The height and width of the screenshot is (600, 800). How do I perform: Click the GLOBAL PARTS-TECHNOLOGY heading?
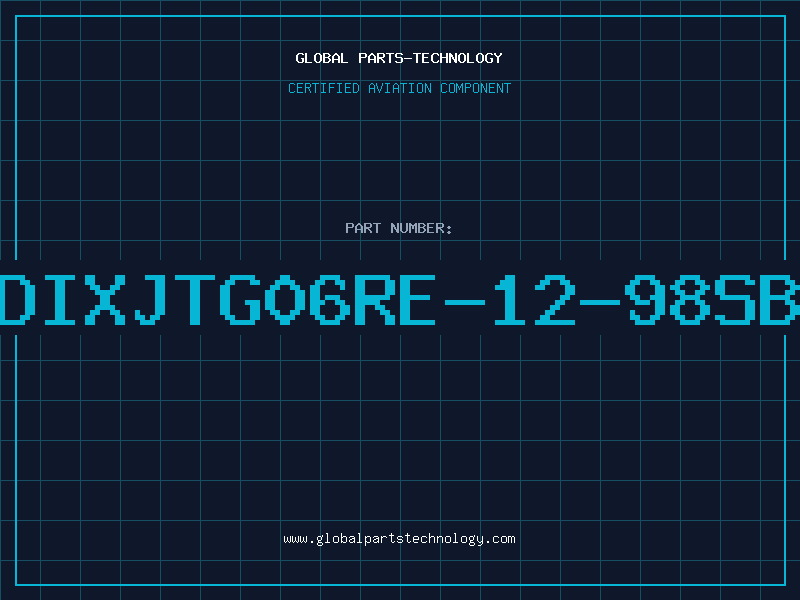coord(399,58)
